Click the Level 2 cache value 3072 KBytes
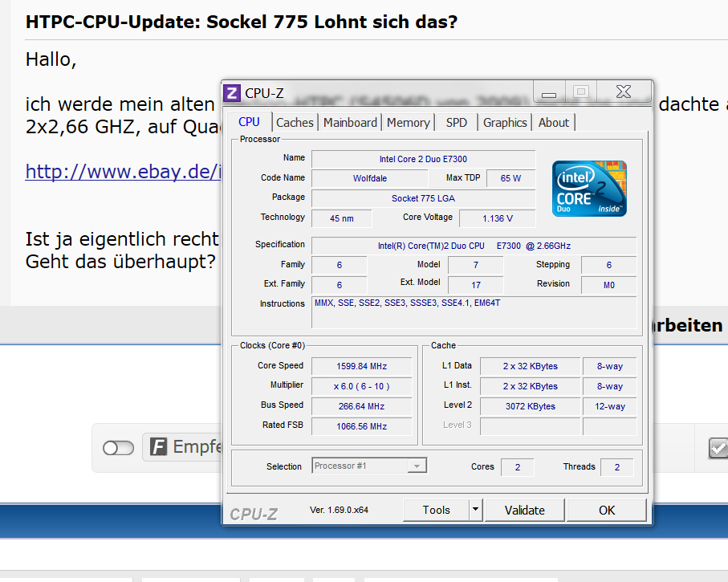 pyautogui.click(x=531, y=406)
